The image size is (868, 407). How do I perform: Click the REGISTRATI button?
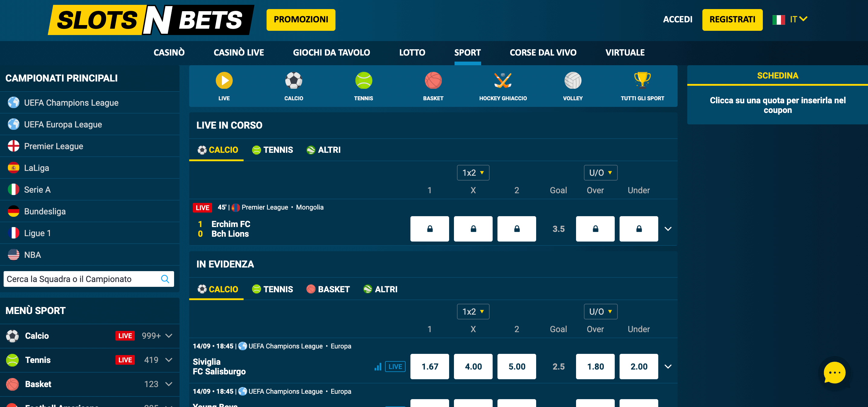(x=732, y=19)
